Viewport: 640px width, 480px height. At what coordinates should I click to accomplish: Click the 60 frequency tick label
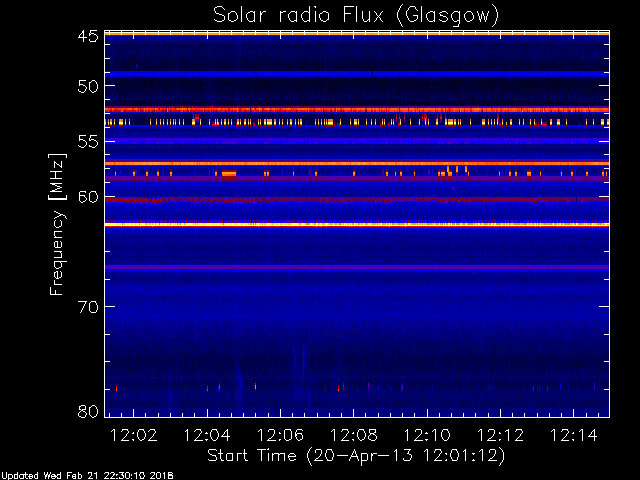[x=88, y=197]
